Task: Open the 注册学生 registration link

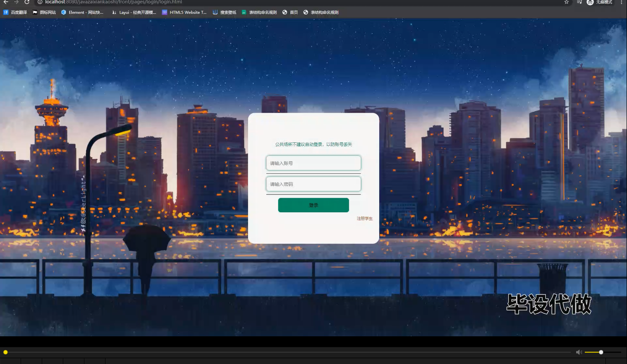Action: [364, 218]
